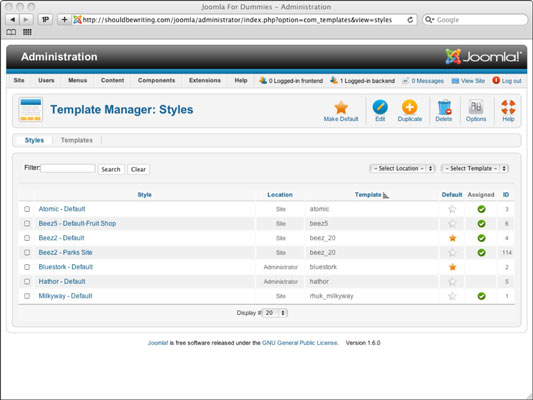Viewport: 533px width, 400px height.
Task: Open the Content menu
Action: [113, 81]
